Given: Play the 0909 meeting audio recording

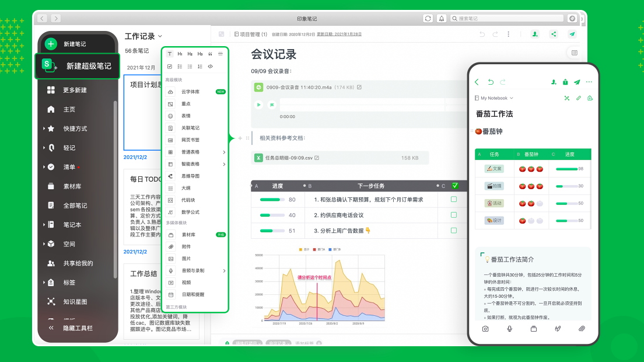Looking at the screenshot, I should tap(259, 105).
